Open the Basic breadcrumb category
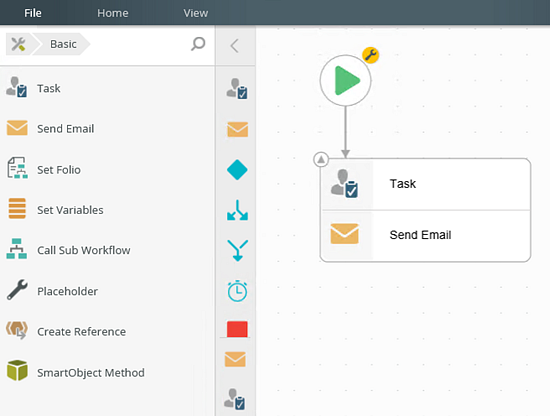This screenshot has height=416, width=550. tap(63, 44)
